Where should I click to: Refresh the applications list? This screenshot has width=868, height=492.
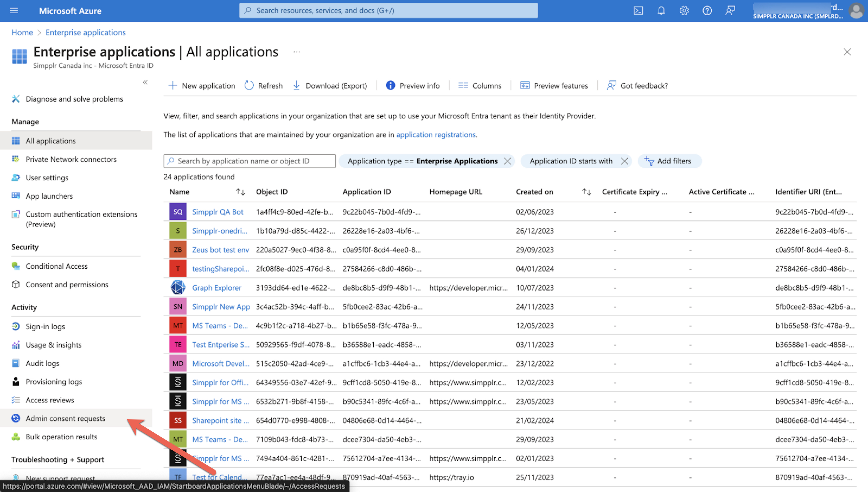click(264, 86)
